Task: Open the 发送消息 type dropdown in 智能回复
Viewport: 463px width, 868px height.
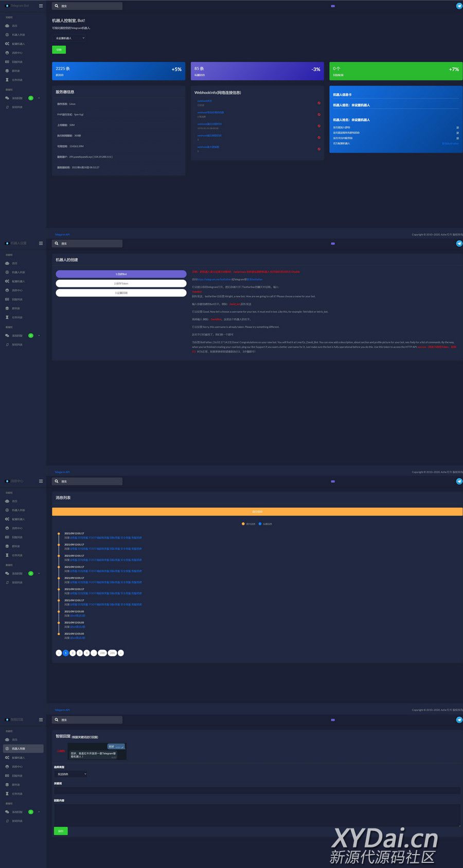Action: 70,774
